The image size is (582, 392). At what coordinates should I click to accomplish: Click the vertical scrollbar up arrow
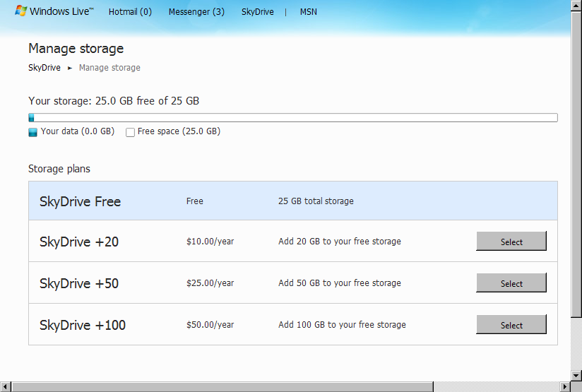(576, 6)
